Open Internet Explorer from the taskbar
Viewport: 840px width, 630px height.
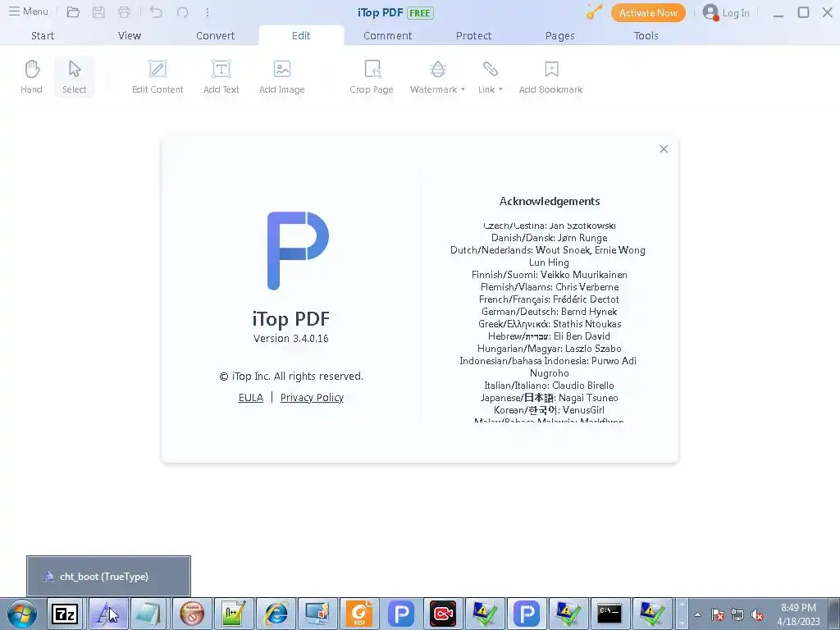coord(276,614)
